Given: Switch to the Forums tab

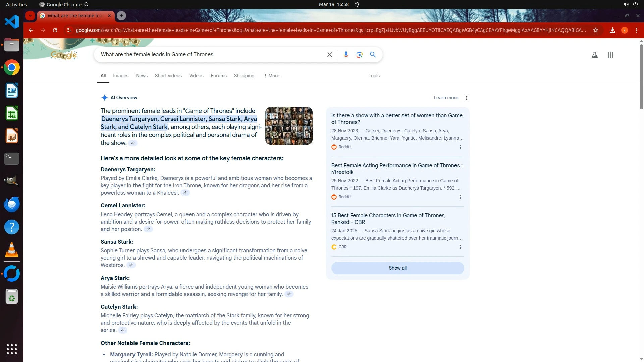Looking at the screenshot, I should (x=218, y=76).
